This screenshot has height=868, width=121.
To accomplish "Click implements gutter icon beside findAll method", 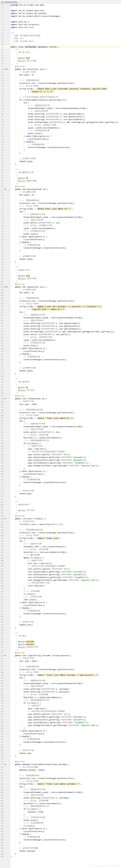I will [5, 518].
